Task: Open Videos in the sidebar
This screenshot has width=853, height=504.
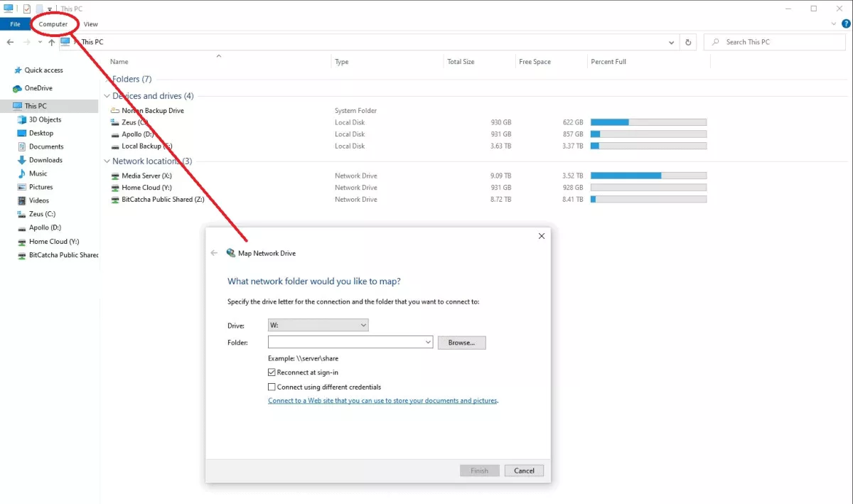Action: (38, 200)
